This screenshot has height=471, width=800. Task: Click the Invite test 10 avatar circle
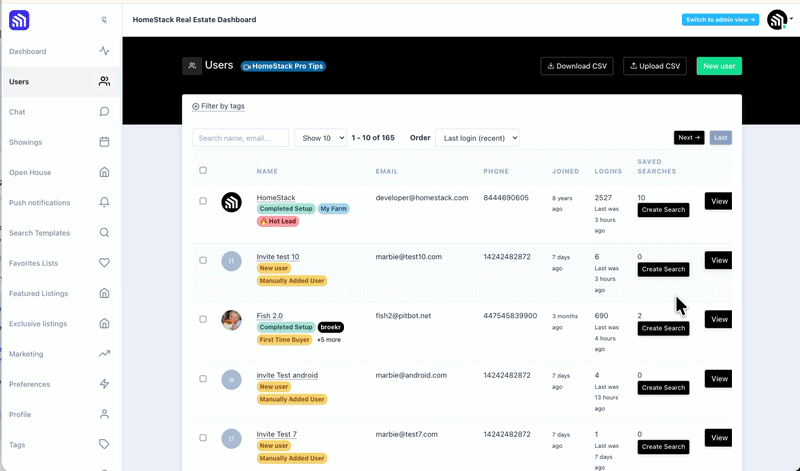[x=231, y=261]
